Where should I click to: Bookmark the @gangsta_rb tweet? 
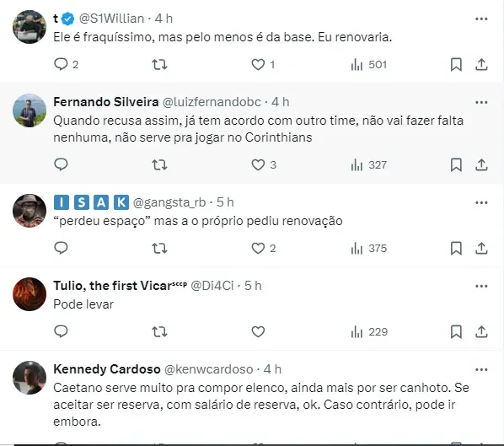pyautogui.click(x=456, y=248)
